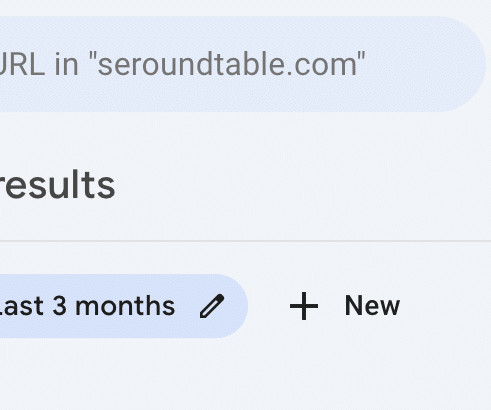The height and width of the screenshot is (410, 491).
Task: Click empty area right of results heading
Action: pos(300,185)
